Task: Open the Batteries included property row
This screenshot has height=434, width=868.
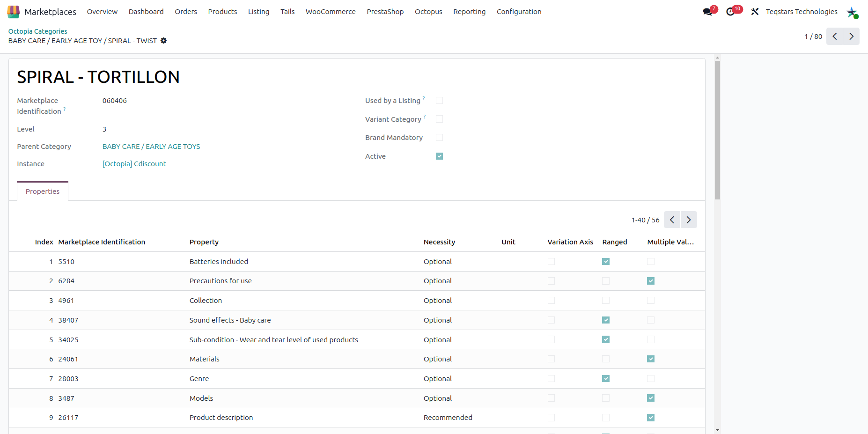Action: [x=357, y=262]
